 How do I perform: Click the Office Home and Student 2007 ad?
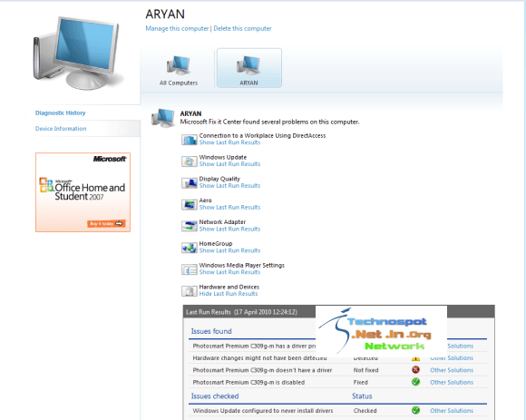pyautogui.click(x=83, y=192)
